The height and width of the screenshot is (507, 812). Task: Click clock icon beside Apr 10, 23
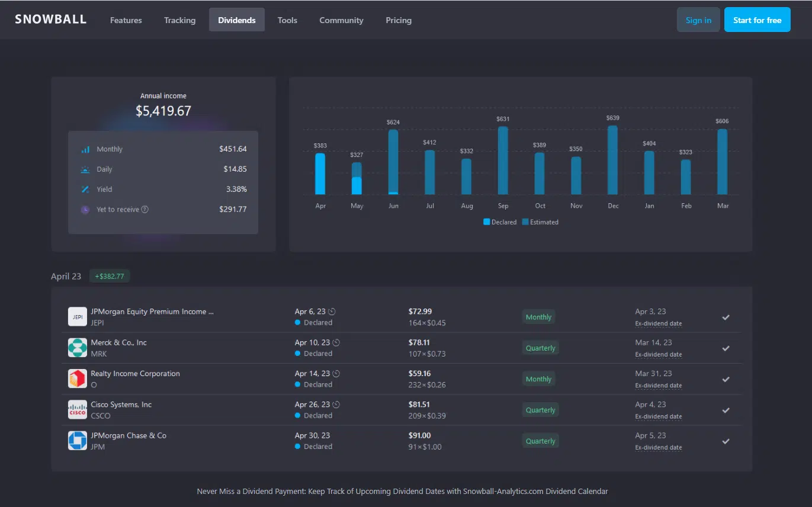(x=336, y=342)
